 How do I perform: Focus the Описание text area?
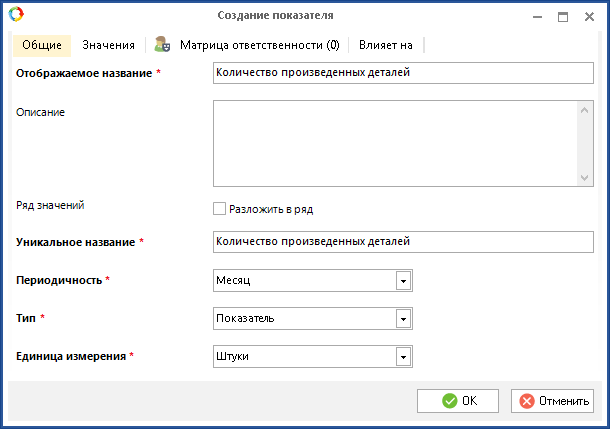(394, 144)
